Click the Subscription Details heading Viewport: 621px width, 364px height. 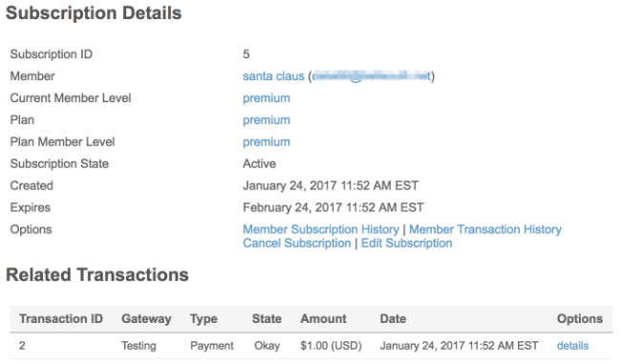(x=94, y=13)
